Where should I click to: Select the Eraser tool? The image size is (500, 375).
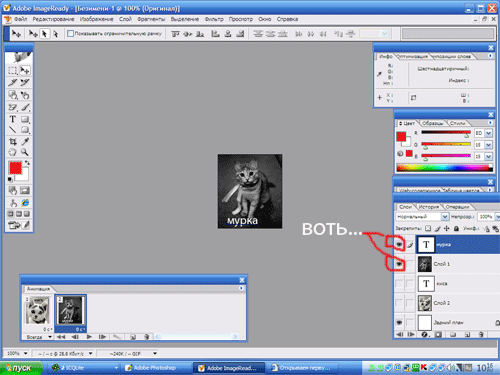13,107
